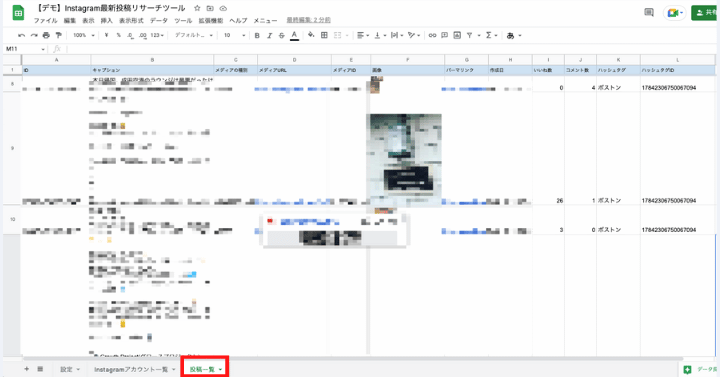Select the paint format roller icon
Screen dimensions: 720x377
click(x=58, y=35)
